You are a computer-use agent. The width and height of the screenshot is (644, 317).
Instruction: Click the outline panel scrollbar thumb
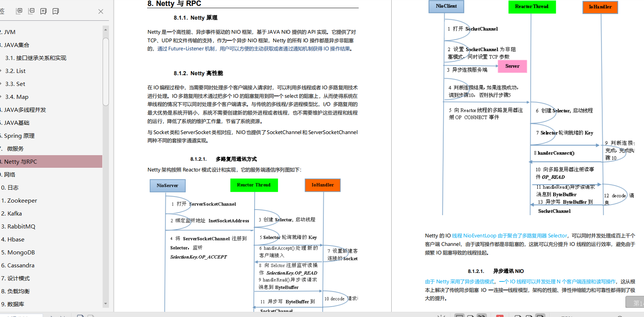click(106, 72)
